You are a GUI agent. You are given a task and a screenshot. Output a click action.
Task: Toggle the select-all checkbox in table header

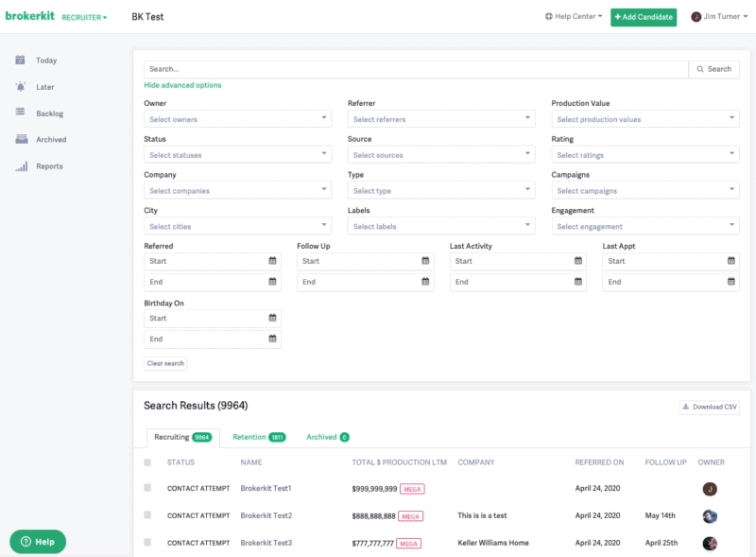147,462
